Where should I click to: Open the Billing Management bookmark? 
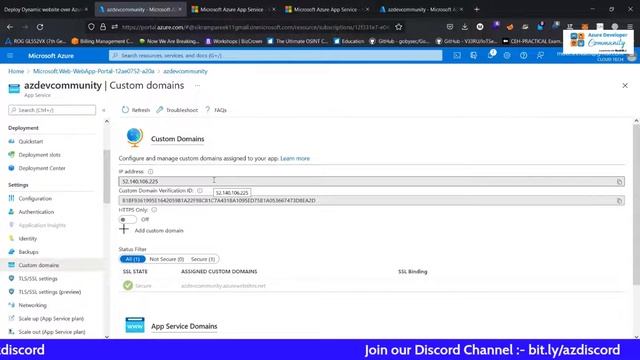point(102,41)
